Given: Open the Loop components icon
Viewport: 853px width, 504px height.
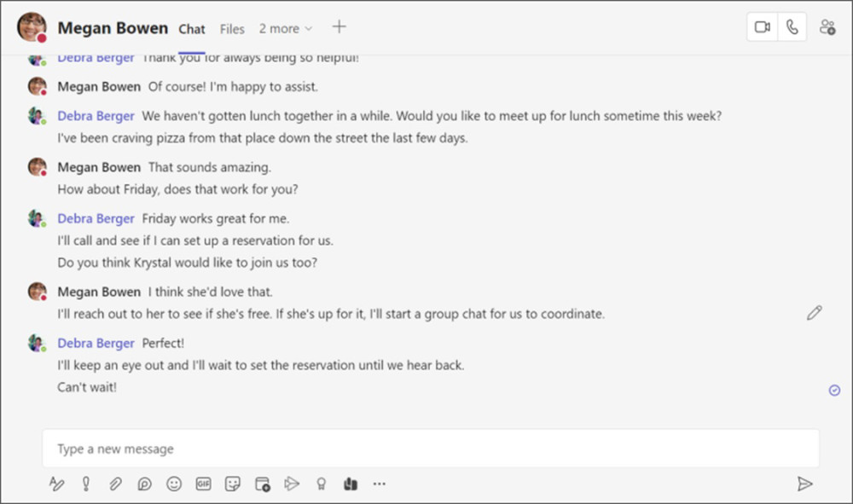Looking at the screenshot, I should pos(144,484).
